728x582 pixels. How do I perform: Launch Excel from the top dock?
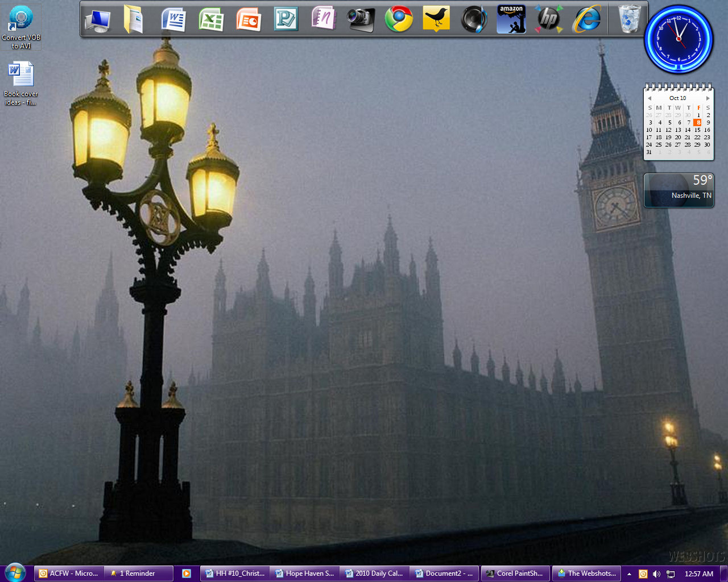pyautogui.click(x=211, y=20)
